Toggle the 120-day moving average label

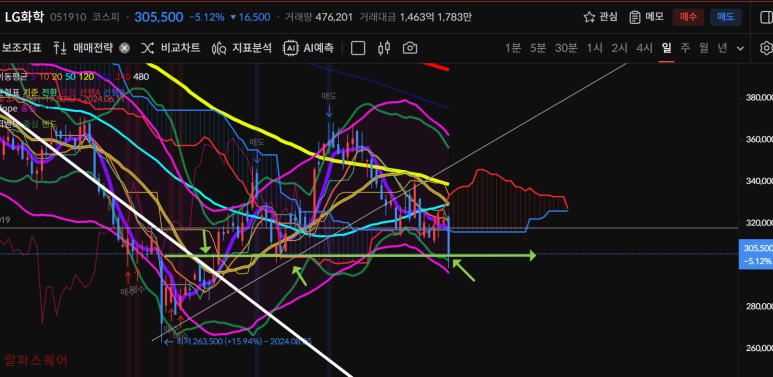click(x=87, y=77)
